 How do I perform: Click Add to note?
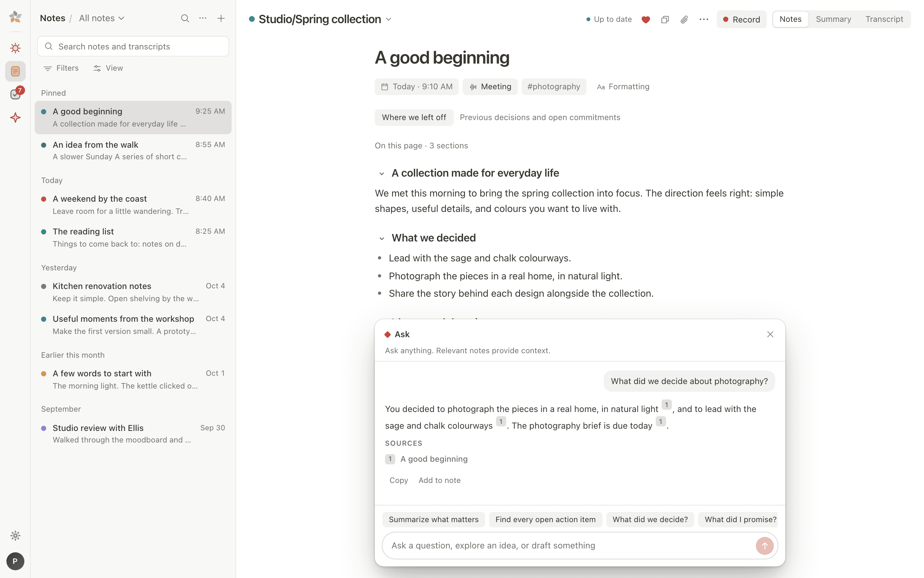click(440, 480)
